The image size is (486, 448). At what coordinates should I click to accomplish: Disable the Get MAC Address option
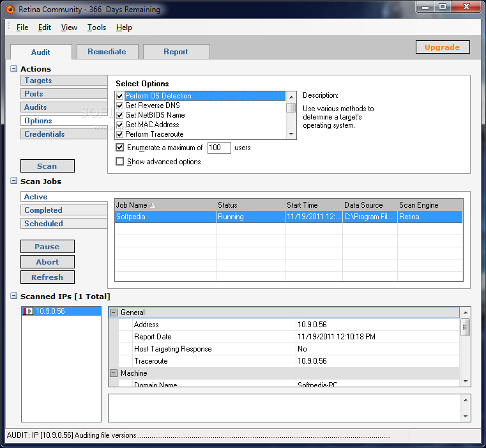(x=120, y=125)
